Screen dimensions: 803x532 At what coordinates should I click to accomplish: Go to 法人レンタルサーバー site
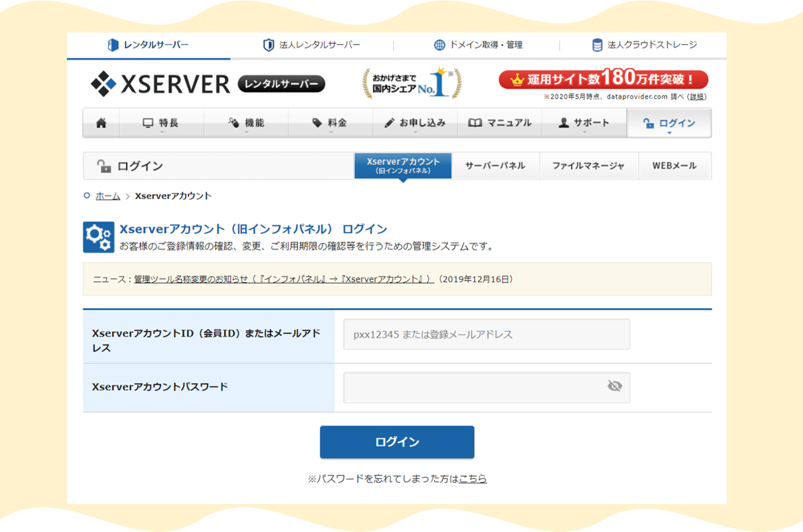pos(312,45)
